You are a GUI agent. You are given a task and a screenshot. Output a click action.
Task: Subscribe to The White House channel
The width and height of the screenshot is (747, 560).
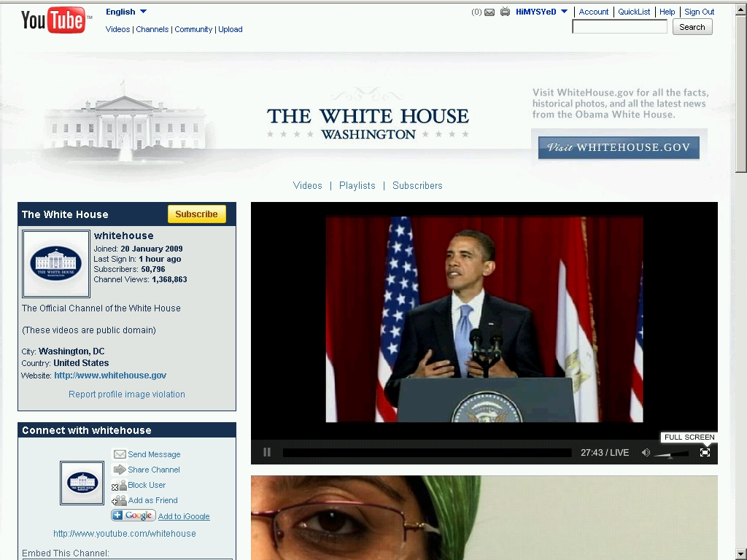click(196, 214)
